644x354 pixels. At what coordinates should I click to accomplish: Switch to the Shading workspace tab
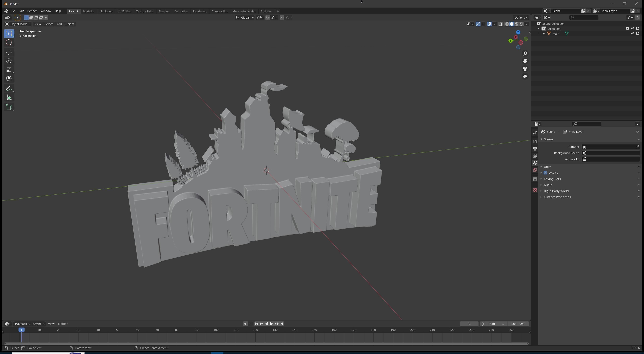[x=164, y=11]
